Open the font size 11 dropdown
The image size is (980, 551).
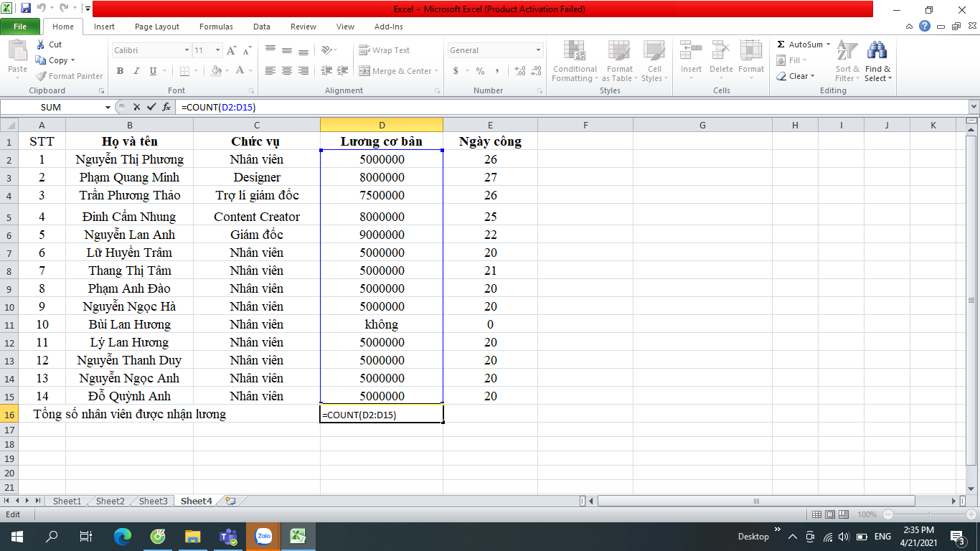pyautogui.click(x=218, y=50)
